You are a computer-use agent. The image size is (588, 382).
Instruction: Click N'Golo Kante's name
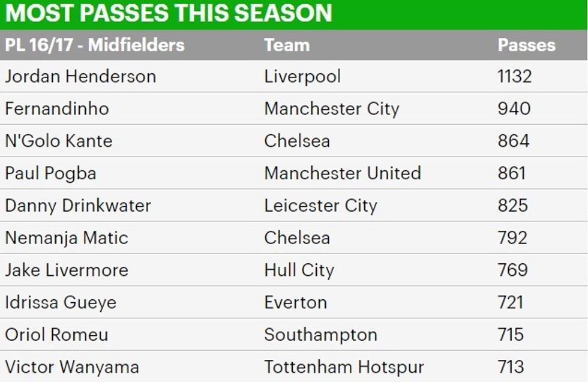59,141
